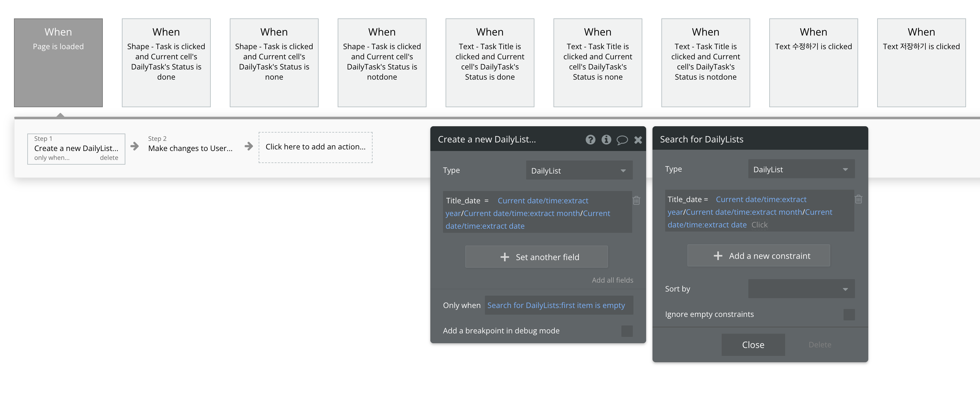Click the comment bubble icon
The height and width of the screenshot is (413, 980).
click(x=622, y=140)
